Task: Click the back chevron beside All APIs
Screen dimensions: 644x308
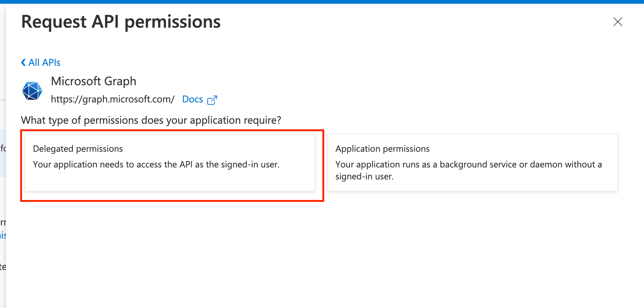Action: point(24,62)
